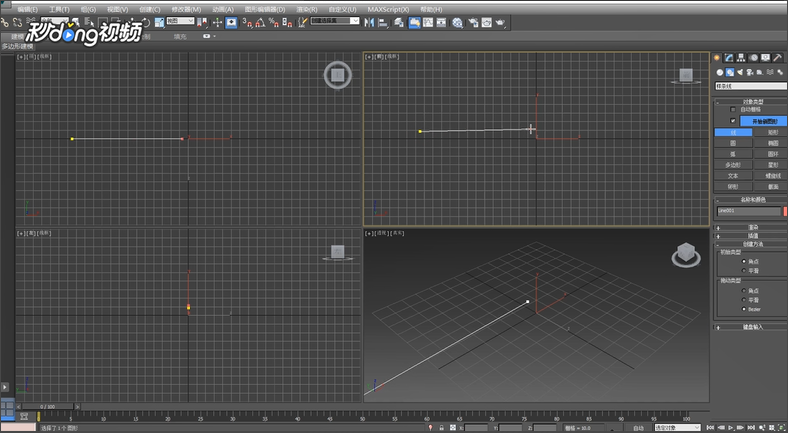Click the 圆 circle shape button
788x433 pixels.
(733, 143)
